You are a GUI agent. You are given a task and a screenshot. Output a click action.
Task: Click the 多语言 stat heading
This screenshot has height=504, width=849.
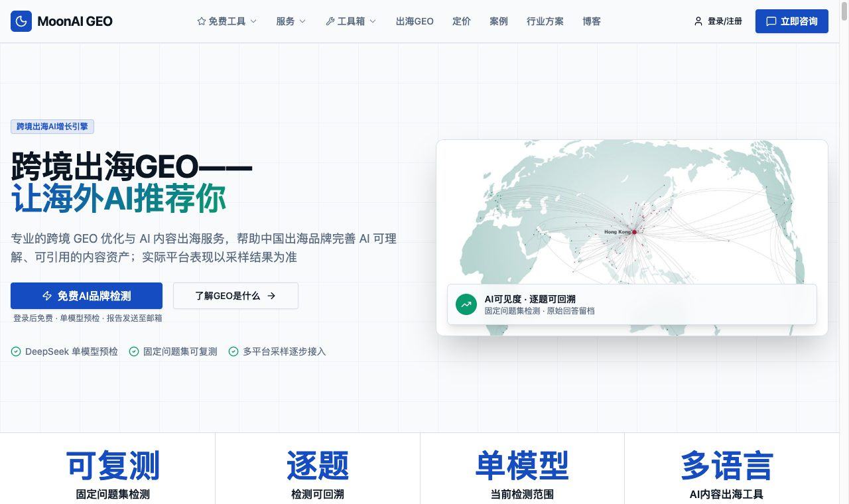[726, 466]
